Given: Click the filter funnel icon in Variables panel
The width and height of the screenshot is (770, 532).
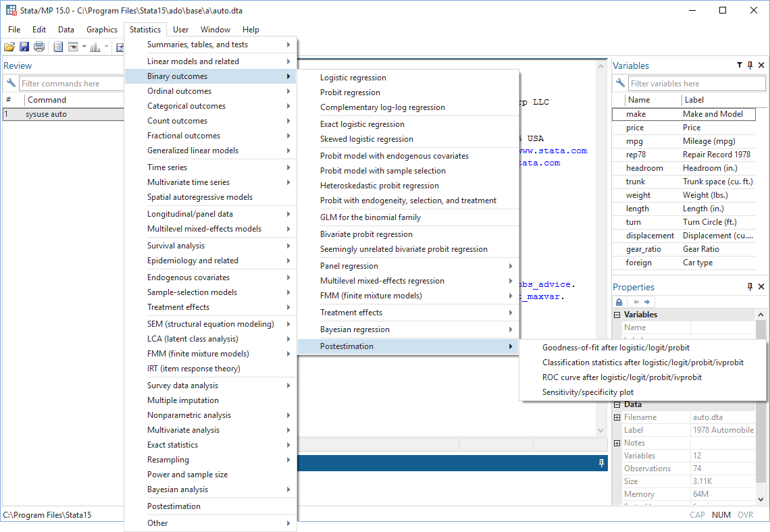Looking at the screenshot, I should pos(739,65).
